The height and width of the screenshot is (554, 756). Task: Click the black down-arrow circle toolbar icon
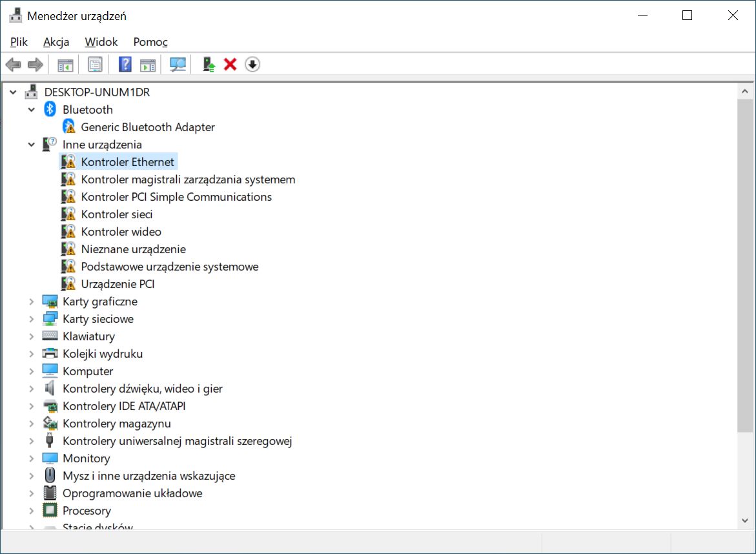tap(252, 65)
